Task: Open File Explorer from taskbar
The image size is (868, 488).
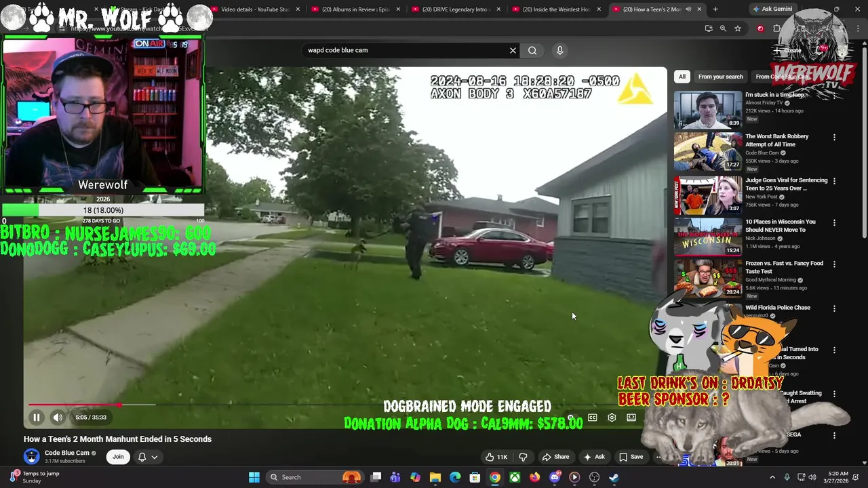Action: coord(435,477)
